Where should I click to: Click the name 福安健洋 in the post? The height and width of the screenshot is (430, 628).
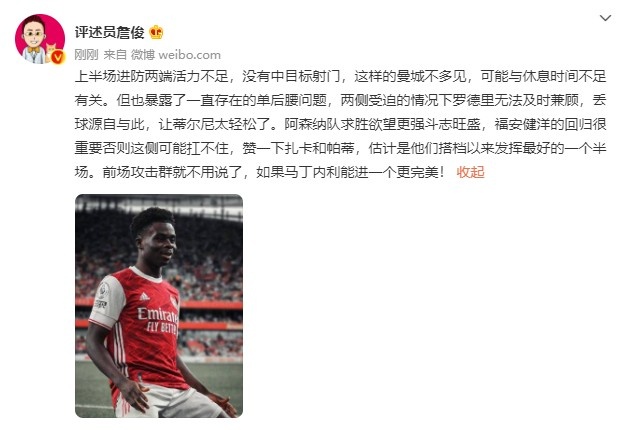[522, 124]
